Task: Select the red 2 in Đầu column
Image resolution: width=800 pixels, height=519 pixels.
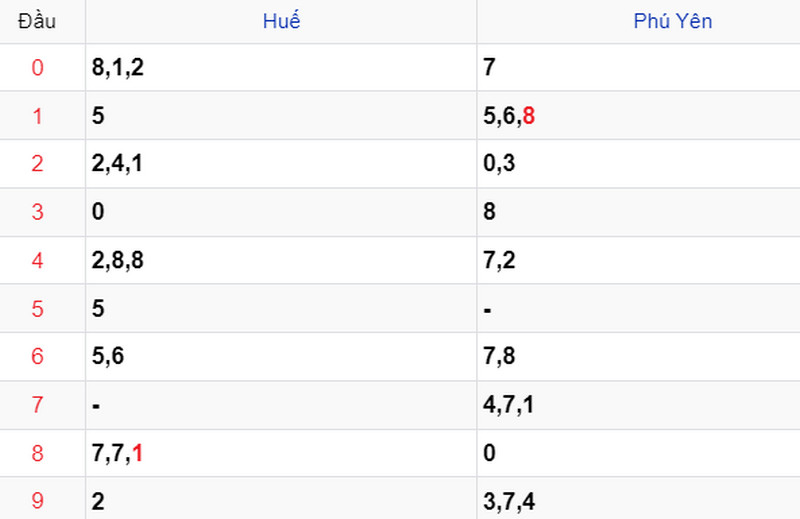Action: point(37,164)
